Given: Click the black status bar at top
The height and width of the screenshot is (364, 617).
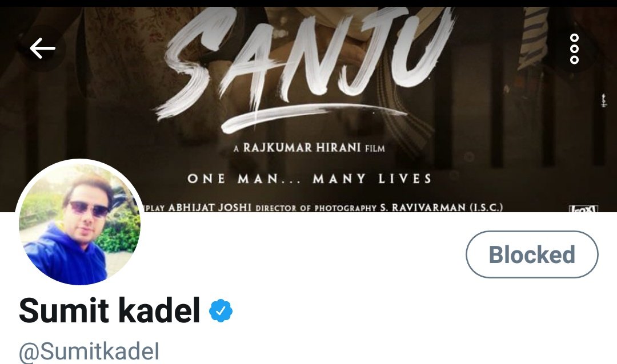Looking at the screenshot, I should pos(308,3).
